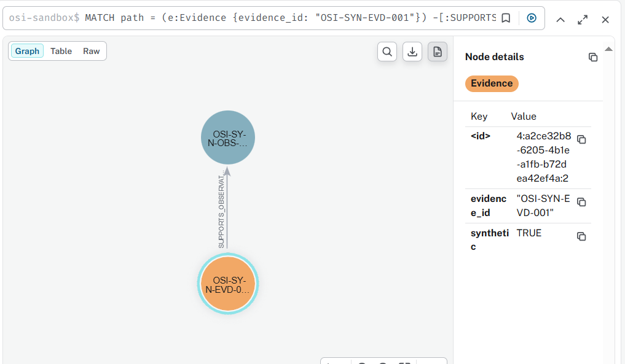Open graph search magnifier icon

[387, 52]
